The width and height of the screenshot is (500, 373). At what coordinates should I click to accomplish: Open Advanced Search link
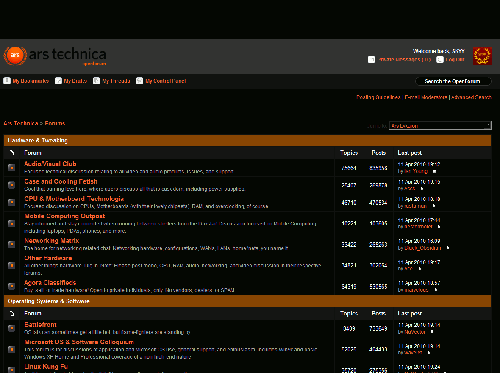coord(471,97)
